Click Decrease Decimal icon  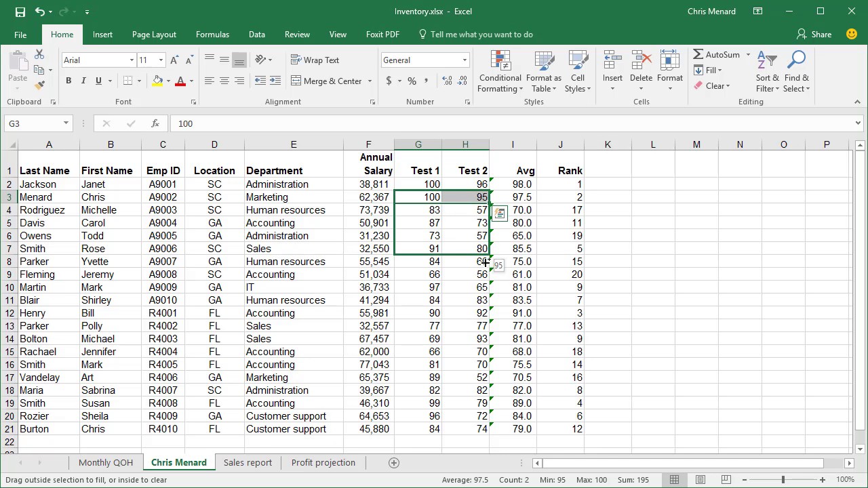(463, 81)
